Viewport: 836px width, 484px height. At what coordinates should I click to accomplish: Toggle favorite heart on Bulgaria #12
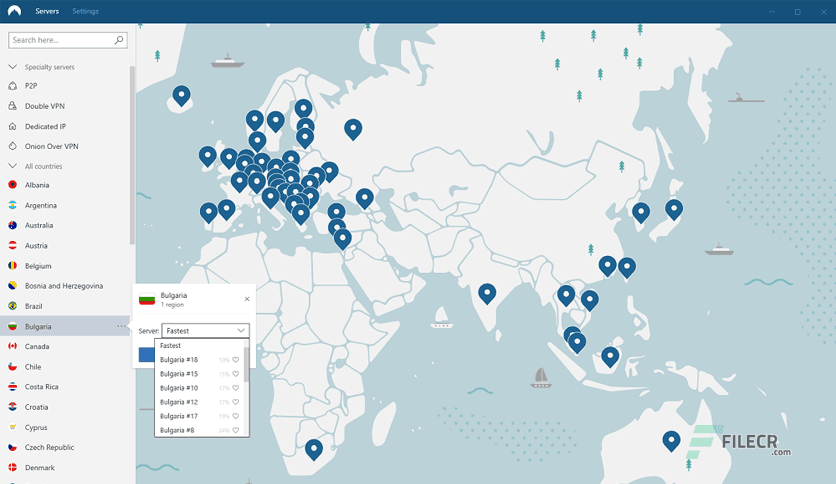pyautogui.click(x=236, y=402)
